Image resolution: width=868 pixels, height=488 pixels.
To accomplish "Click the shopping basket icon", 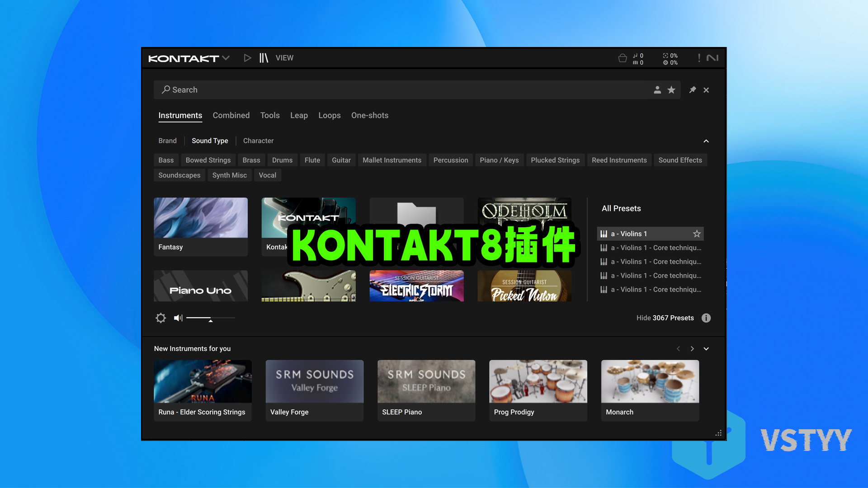I will coord(623,58).
